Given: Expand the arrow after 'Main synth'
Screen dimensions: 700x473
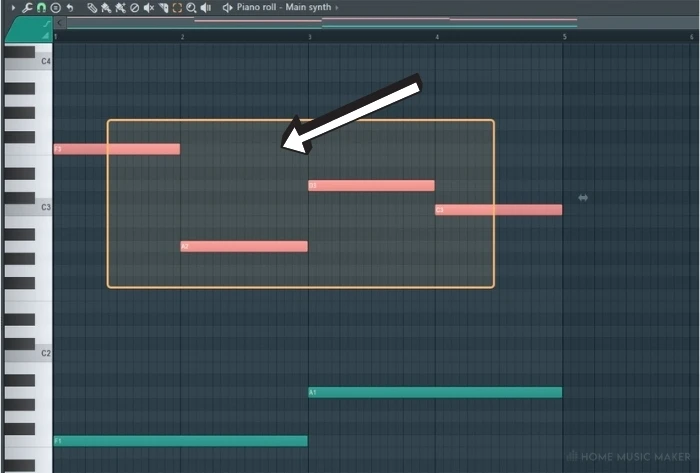Looking at the screenshot, I should 337,8.
